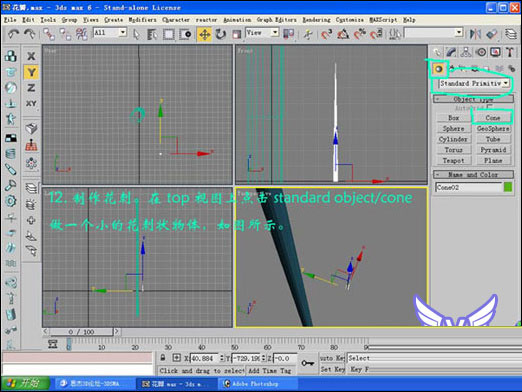This screenshot has width=522, height=392.
Task: Click the Redo arrow icon
Action: click(30, 34)
